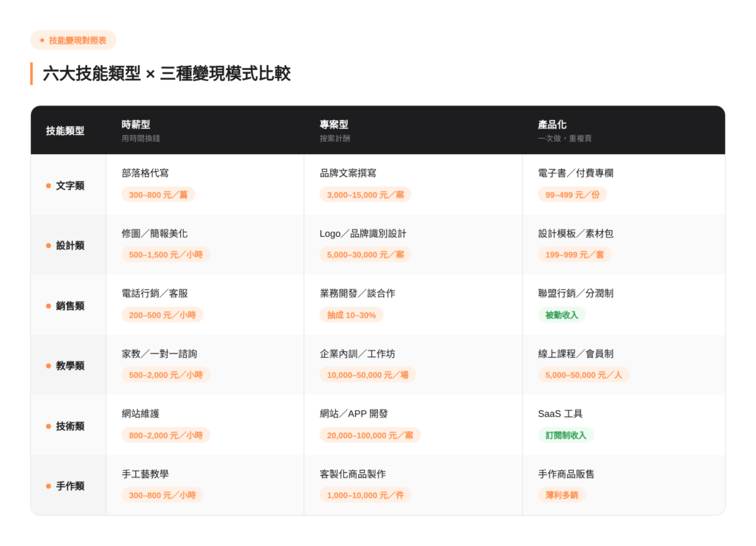Viewport: 756px width, 546px height.
Task: Select the 專案型 column header
Action: (x=334, y=125)
